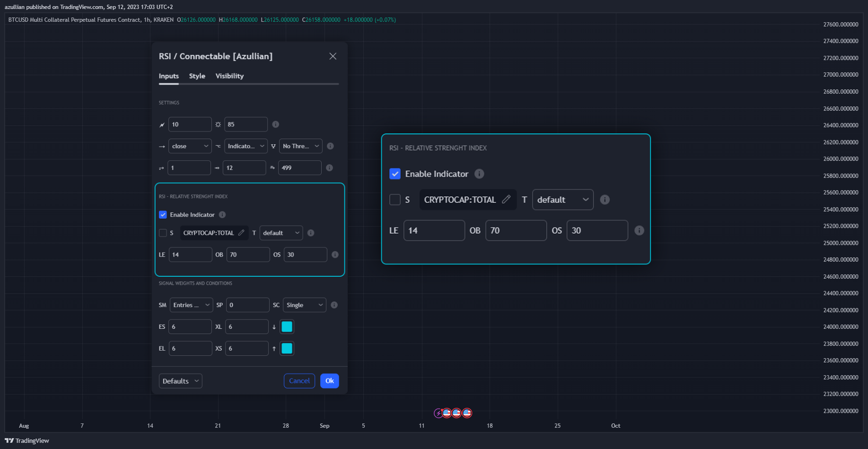Click the Oct label on the time axis

coord(615,426)
